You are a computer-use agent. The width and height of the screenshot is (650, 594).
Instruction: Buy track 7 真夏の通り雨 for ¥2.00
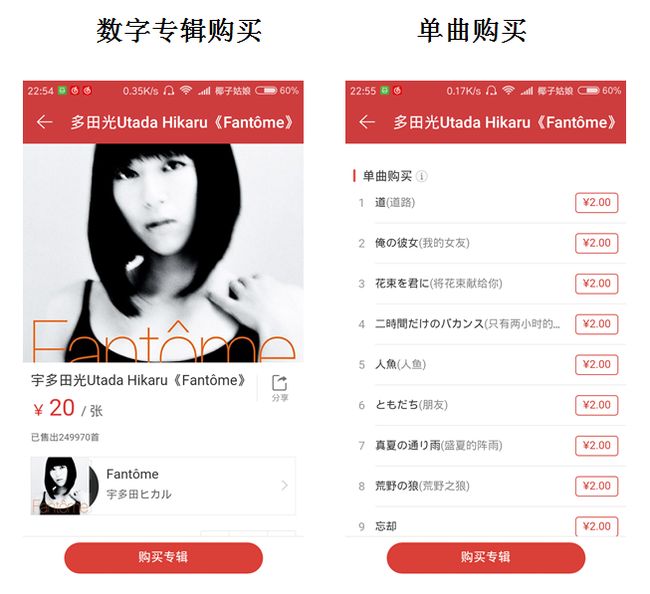click(597, 446)
